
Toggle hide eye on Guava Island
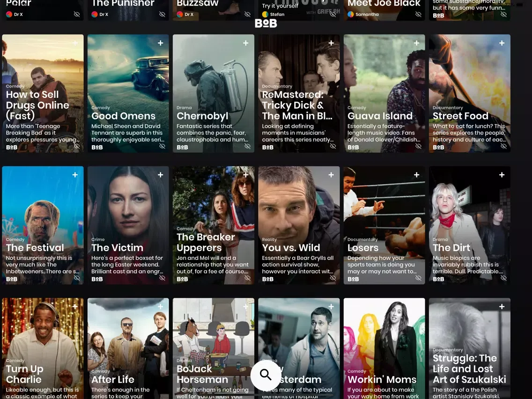pyautogui.click(x=418, y=146)
